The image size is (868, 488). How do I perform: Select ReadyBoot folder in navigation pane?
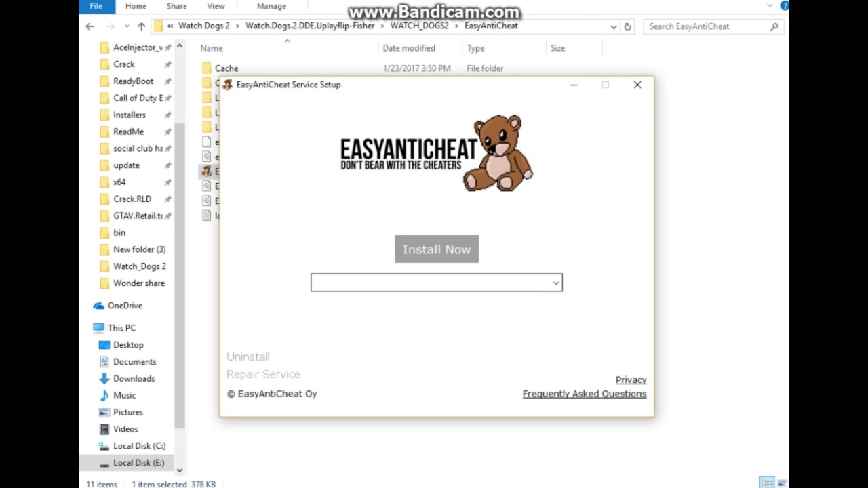tap(134, 81)
